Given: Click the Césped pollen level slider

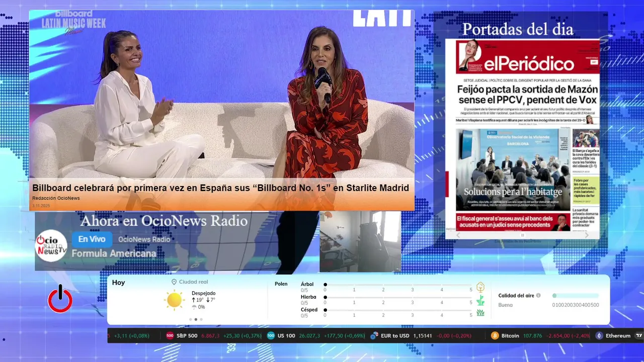Looking at the screenshot, I should coord(398,310).
